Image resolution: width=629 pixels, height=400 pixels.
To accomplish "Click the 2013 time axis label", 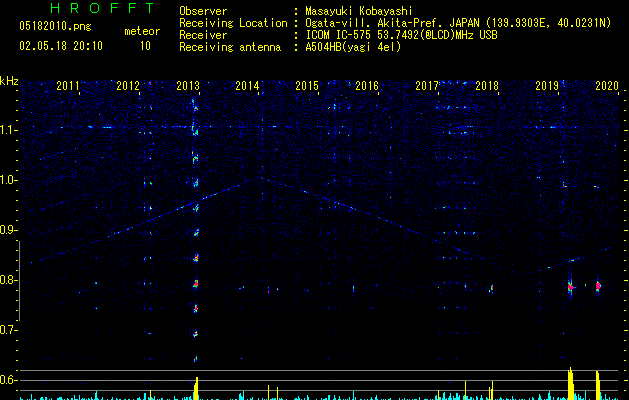I will 188,86.
